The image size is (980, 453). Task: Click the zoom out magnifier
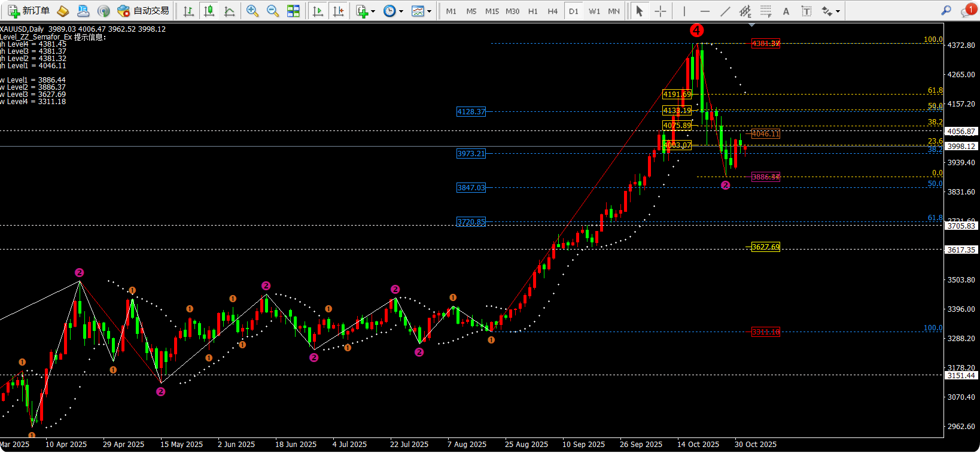tap(273, 11)
